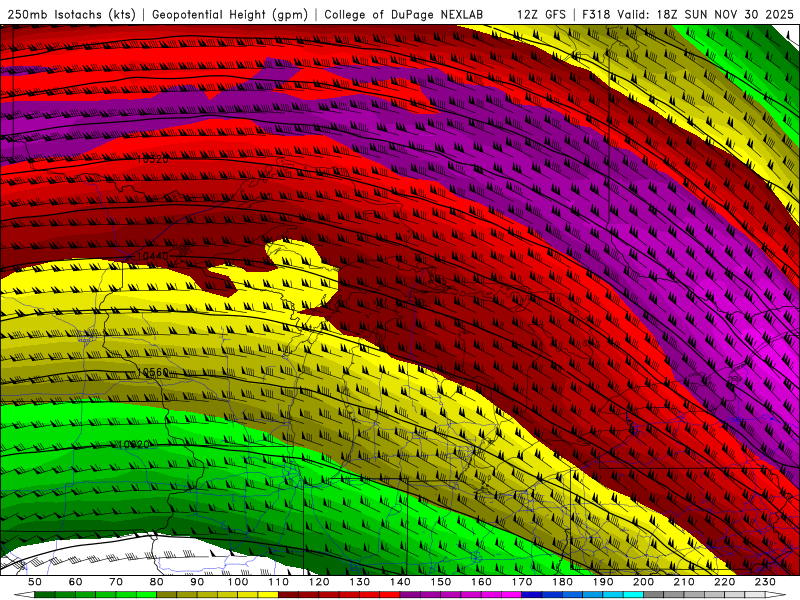This screenshot has height=600, width=800.
Task: Click the 'Geopotential Height (gpm)' header text
Action: 230,14
